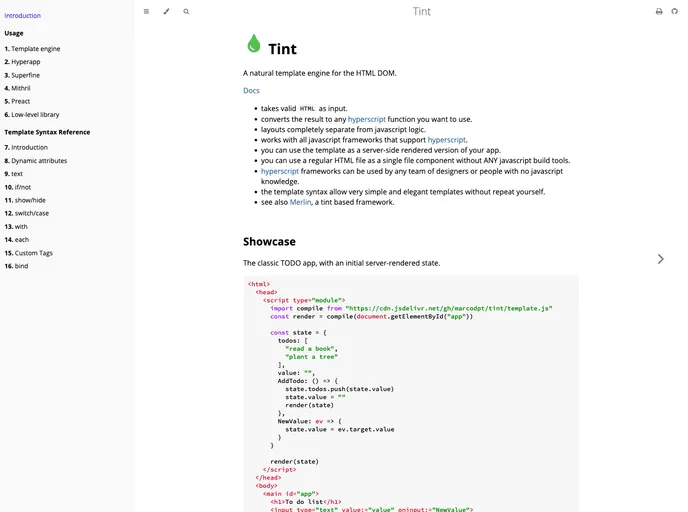Viewport: 688px width, 512px height.
Task: Open the theme picker brush icon
Action: tap(166, 11)
